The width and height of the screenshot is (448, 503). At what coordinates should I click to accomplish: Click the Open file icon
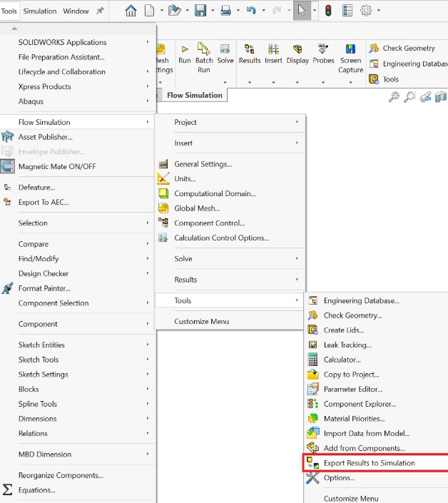click(x=175, y=11)
